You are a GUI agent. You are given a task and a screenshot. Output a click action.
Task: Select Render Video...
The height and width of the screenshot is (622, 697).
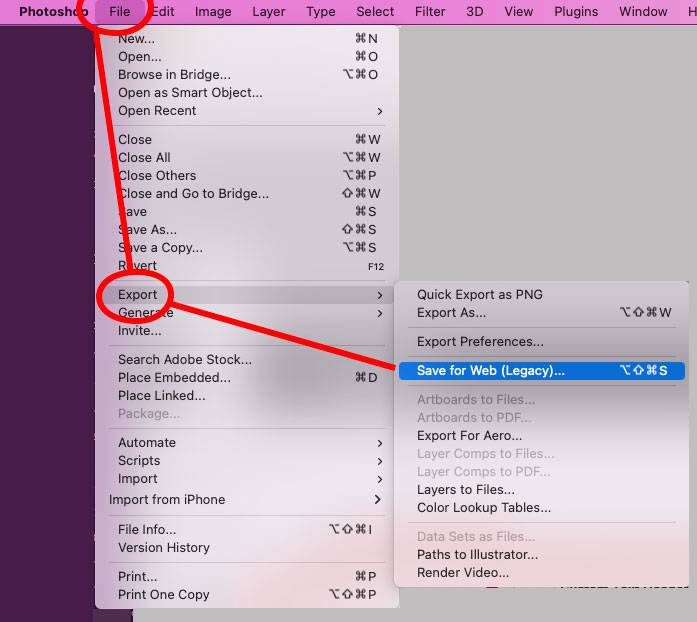(x=542, y=573)
